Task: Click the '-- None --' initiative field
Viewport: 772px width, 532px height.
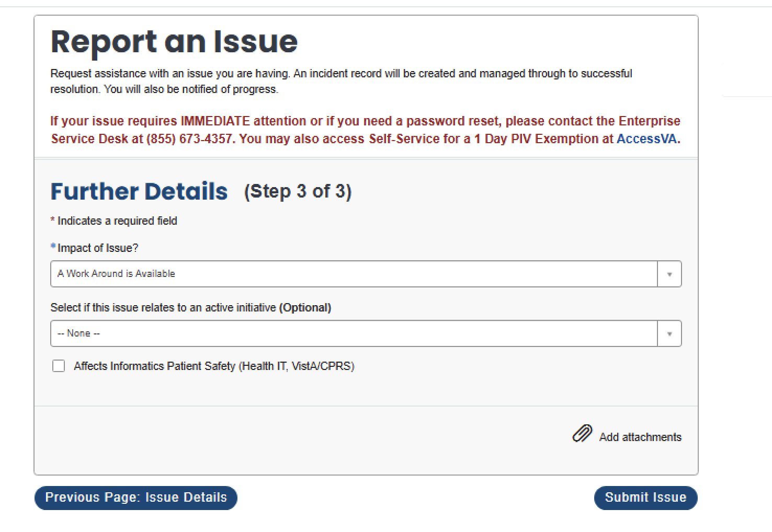Action: click(78, 333)
